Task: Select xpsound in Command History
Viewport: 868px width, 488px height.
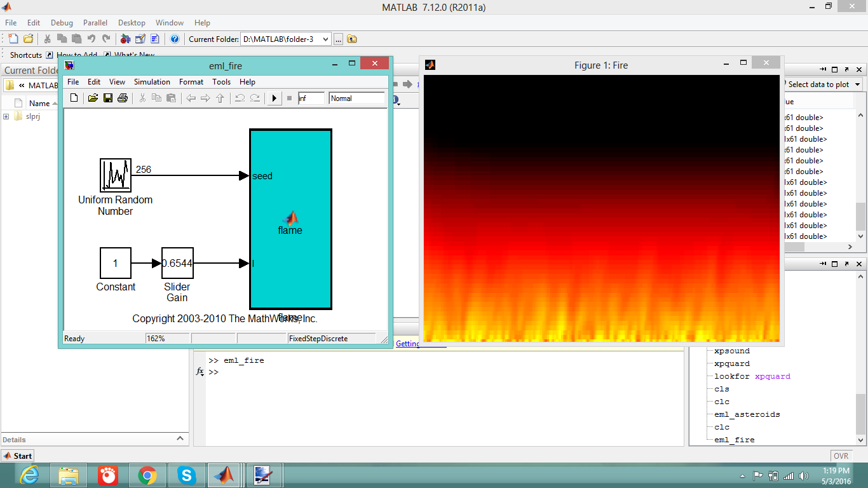Action: coord(732,351)
